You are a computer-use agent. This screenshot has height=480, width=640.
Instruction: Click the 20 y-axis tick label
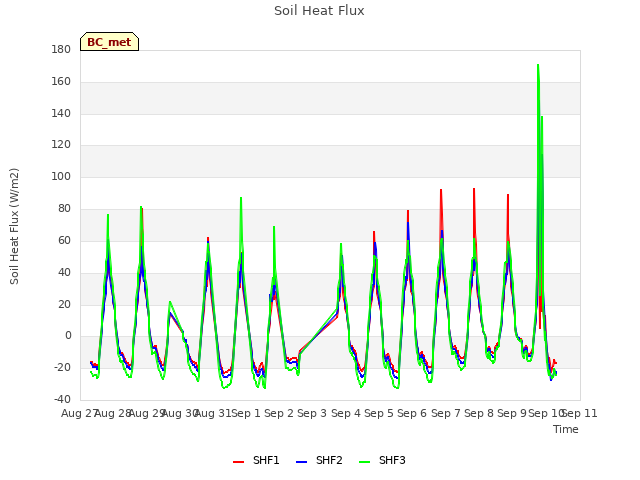[64, 304]
